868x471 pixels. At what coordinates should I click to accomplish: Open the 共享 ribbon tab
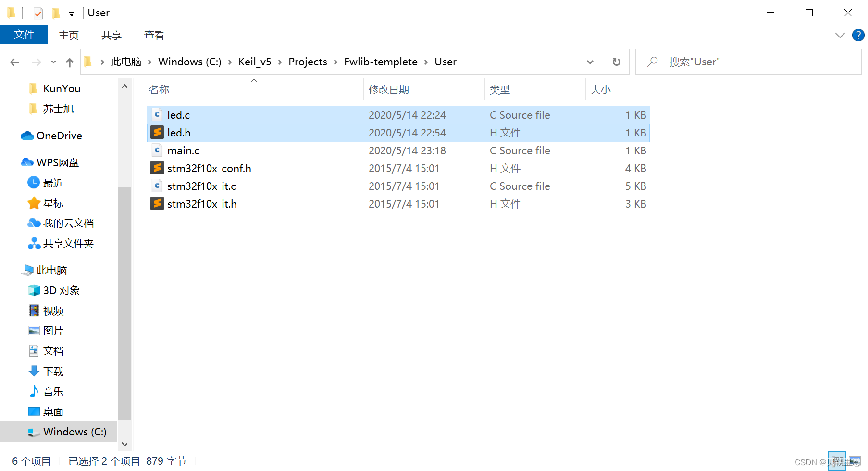(112, 35)
